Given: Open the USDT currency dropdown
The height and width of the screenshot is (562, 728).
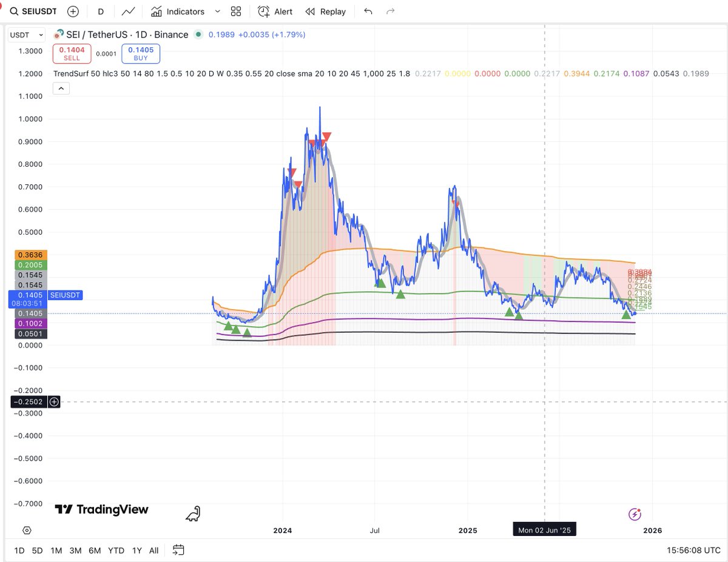Looking at the screenshot, I should [26, 35].
